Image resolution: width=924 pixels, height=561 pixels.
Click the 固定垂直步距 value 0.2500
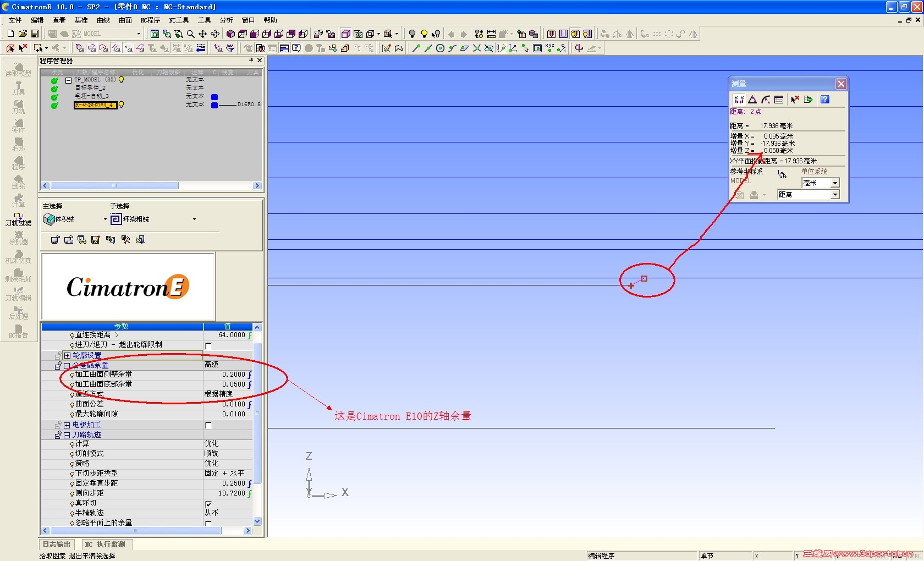[x=234, y=483]
